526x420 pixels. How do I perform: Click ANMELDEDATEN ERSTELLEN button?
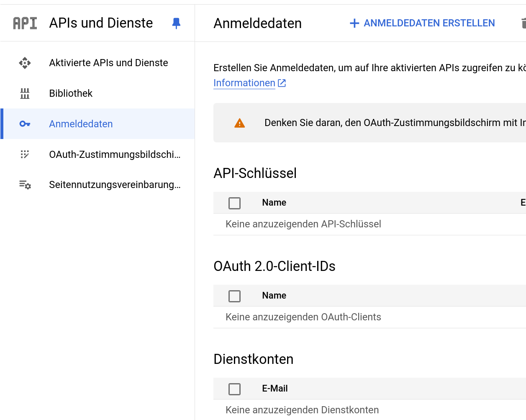422,23
